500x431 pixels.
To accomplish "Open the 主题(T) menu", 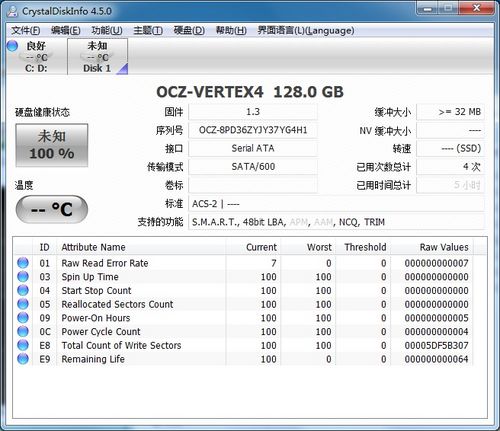I will click(148, 30).
